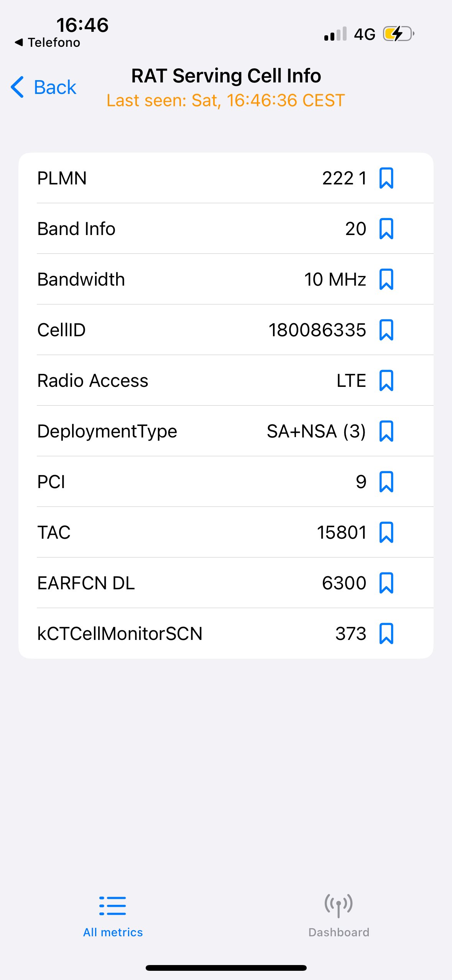Return to the Telefono app
Viewport: 452px width, 980px height.
48,43
